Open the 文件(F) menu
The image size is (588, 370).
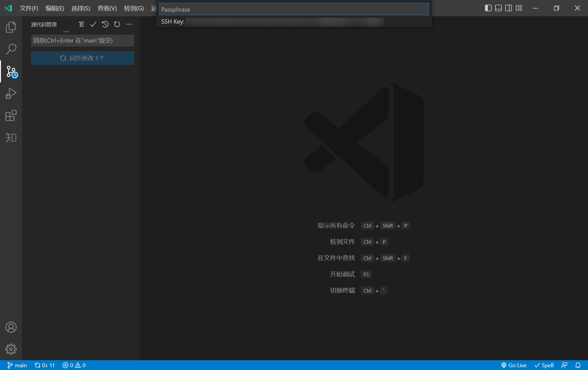click(x=29, y=8)
